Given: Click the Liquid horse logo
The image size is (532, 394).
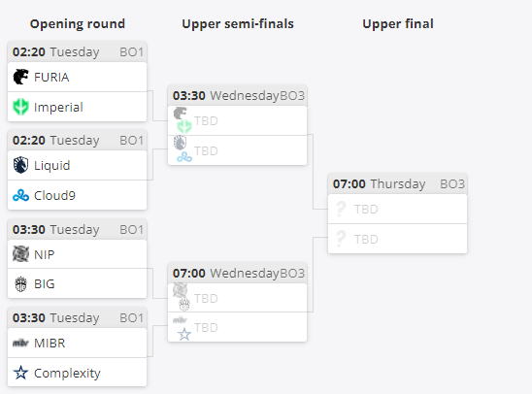Looking at the screenshot, I should click(x=20, y=165).
